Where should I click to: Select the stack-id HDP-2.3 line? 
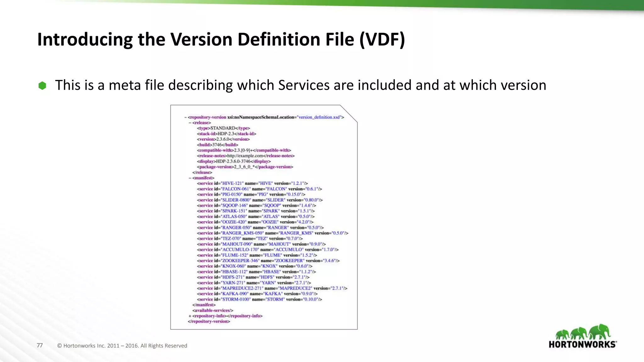(226, 134)
